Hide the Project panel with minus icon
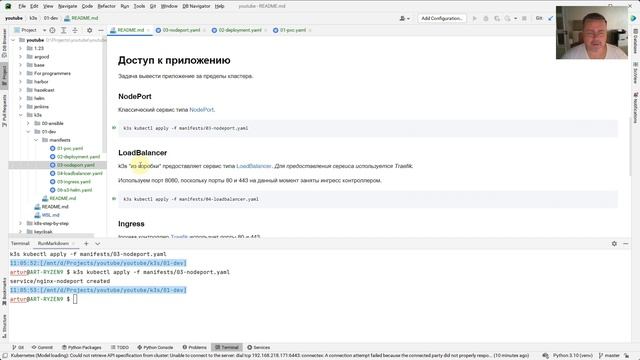The height and width of the screenshot is (360, 640). tap(101, 30)
